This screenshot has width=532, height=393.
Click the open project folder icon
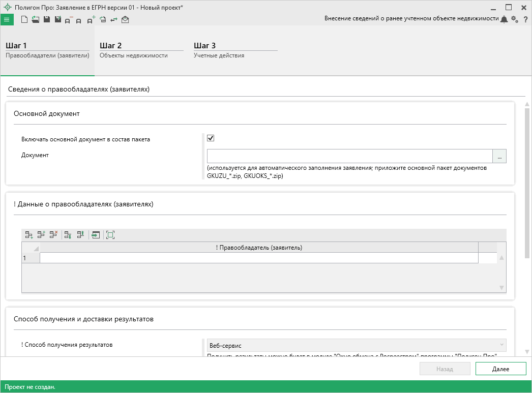pyautogui.click(x=35, y=20)
